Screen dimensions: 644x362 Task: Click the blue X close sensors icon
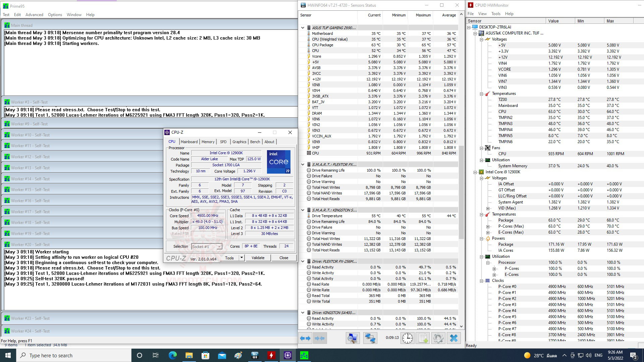pos(453,338)
